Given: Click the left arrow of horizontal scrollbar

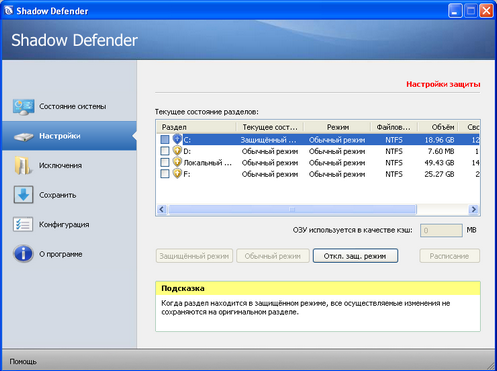Looking at the screenshot, I should pyautogui.click(x=162, y=209).
